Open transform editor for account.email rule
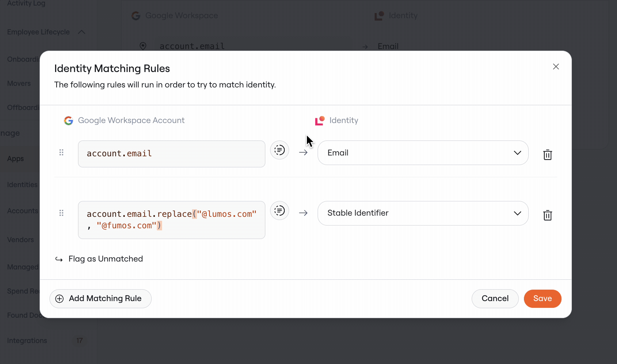This screenshot has height=364, width=617. point(280,150)
